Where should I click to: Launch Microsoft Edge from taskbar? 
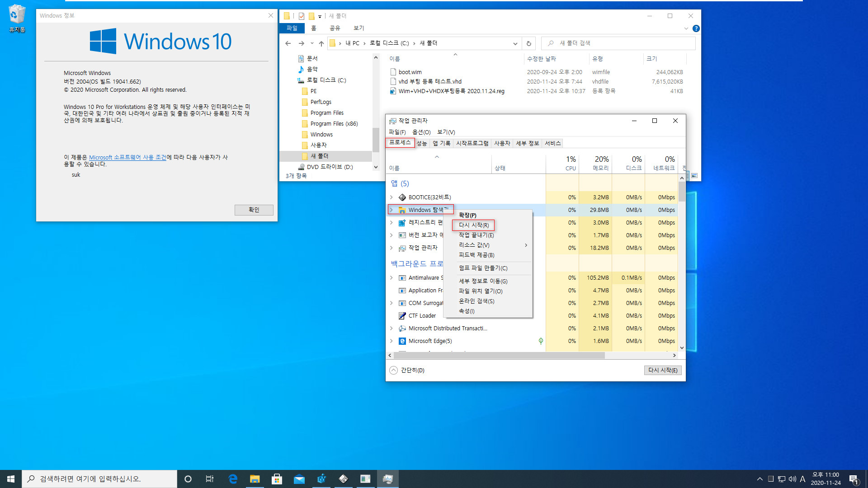click(233, 479)
